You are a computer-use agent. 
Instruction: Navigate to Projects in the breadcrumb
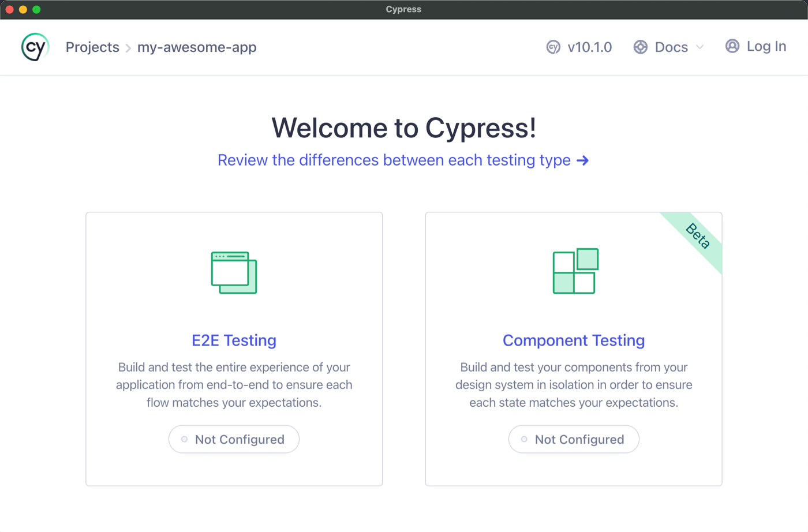92,47
